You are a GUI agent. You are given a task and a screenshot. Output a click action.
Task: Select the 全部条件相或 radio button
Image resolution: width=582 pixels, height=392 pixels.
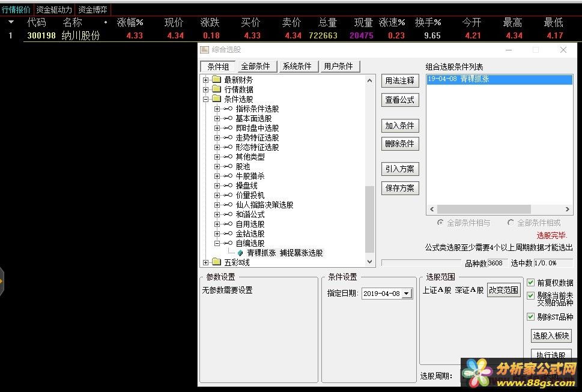(511, 223)
